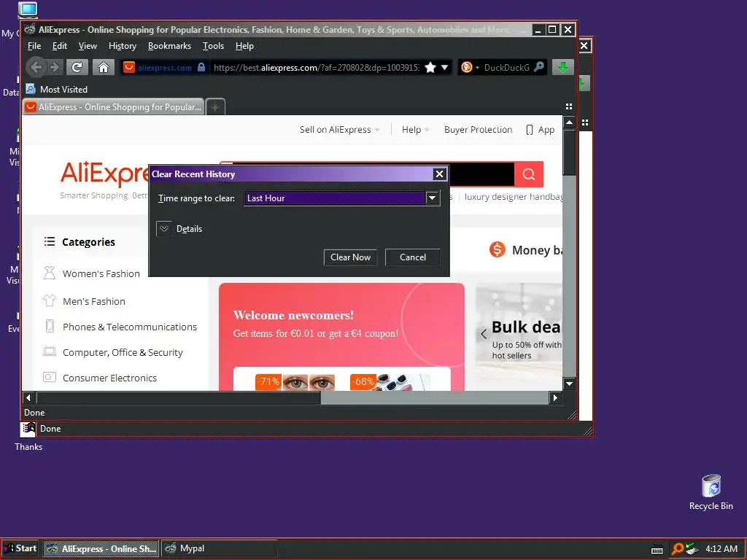This screenshot has height=560, width=747.
Task: Go to the Home page icon
Action: click(104, 67)
